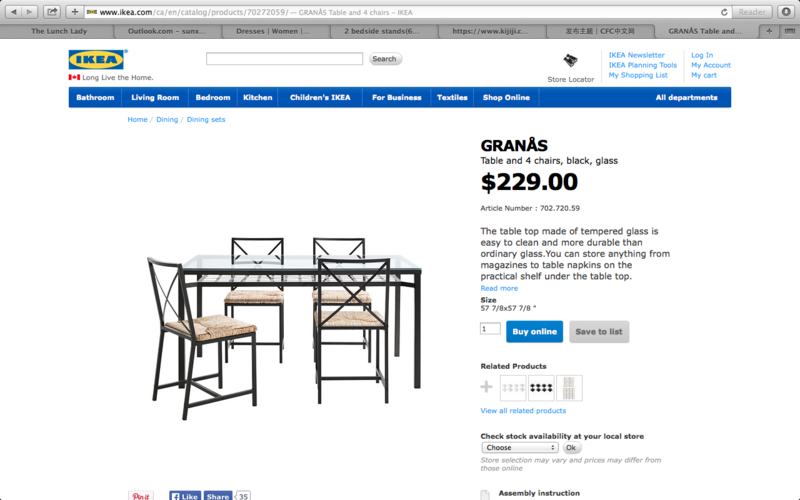
Task: Expand description with Read more
Action: [499, 288]
